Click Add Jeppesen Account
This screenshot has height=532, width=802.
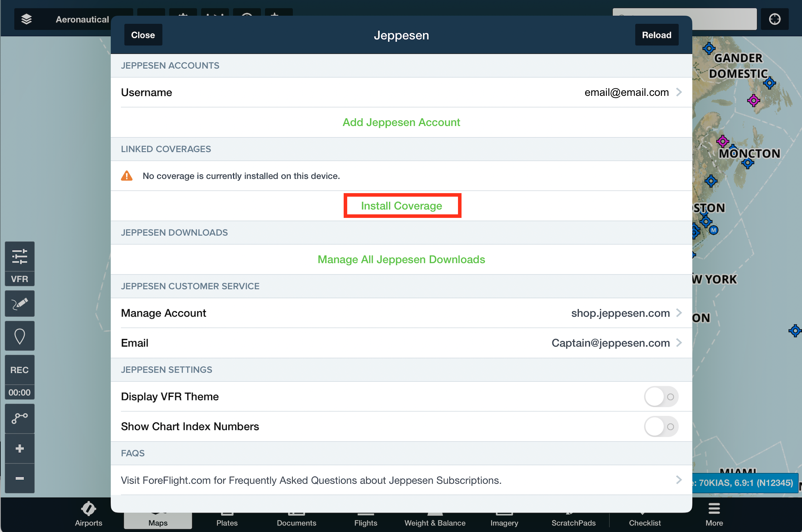pos(401,122)
